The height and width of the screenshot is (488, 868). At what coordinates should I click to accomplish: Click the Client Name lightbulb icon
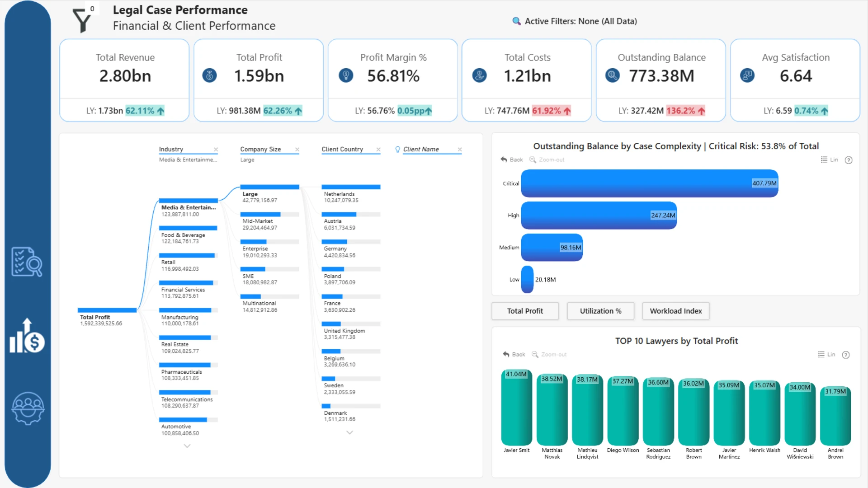(x=397, y=150)
